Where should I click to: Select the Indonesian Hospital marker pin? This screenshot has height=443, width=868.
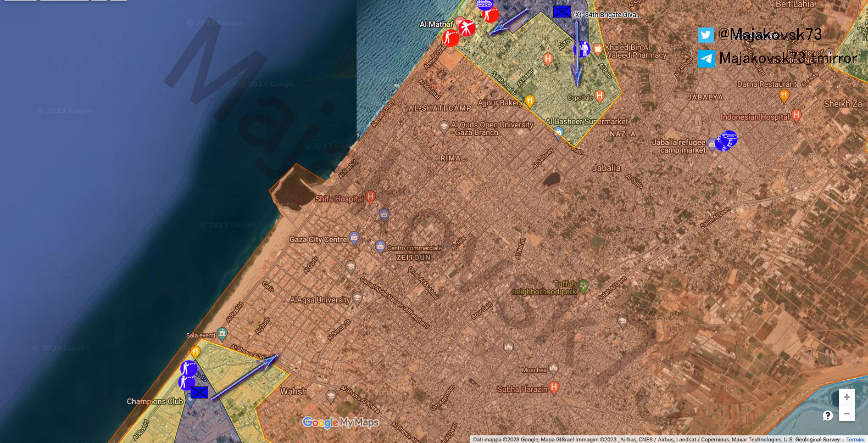pos(797,115)
